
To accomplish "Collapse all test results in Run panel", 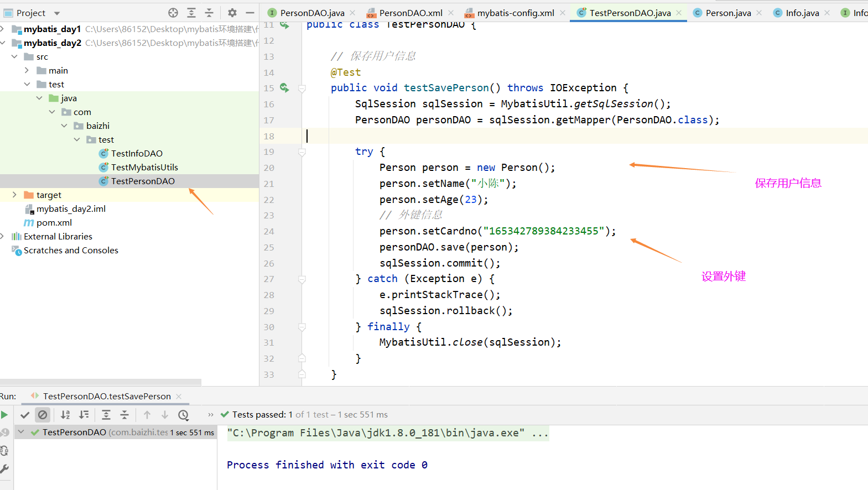I will coord(124,415).
